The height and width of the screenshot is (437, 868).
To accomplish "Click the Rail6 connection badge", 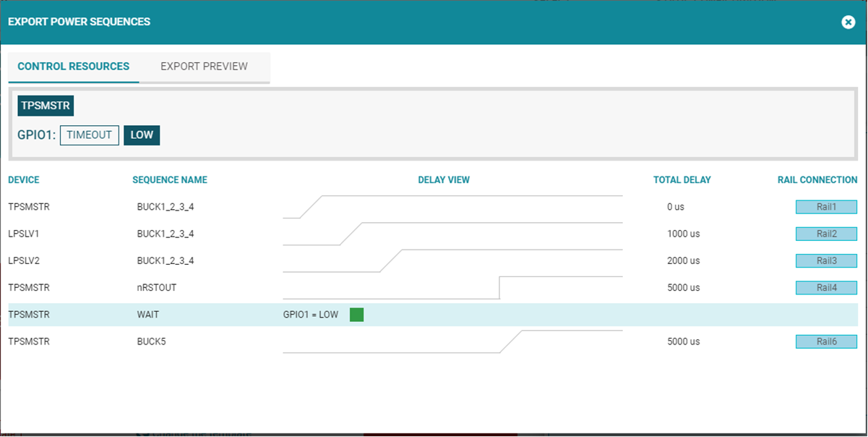I will pos(826,341).
